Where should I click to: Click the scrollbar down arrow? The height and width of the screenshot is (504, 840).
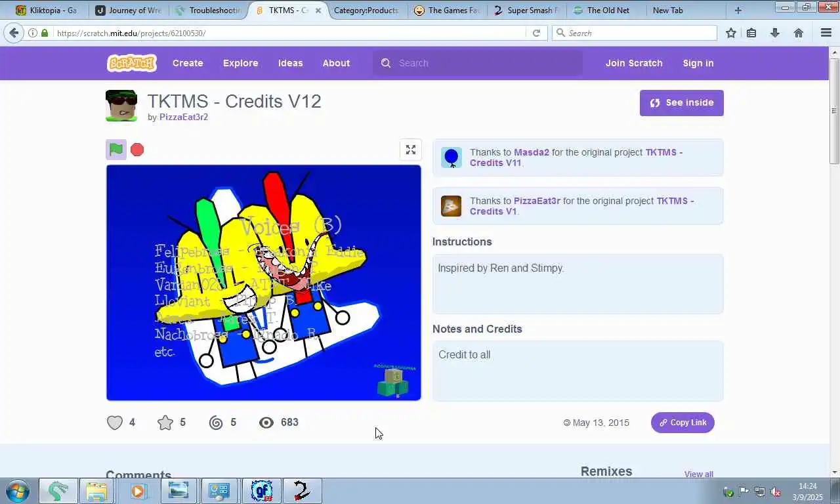pyautogui.click(x=835, y=472)
